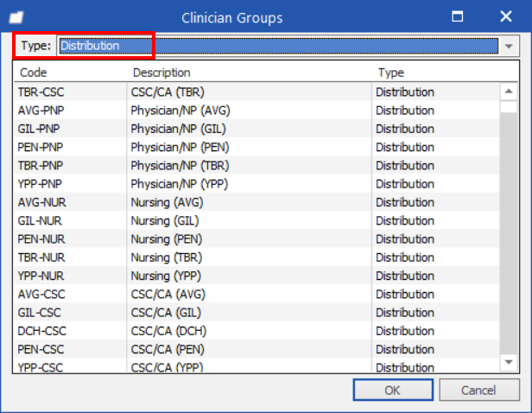The width and height of the screenshot is (532, 413).
Task: Click description Physician/NP (GIL)
Action: (x=179, y=129)
